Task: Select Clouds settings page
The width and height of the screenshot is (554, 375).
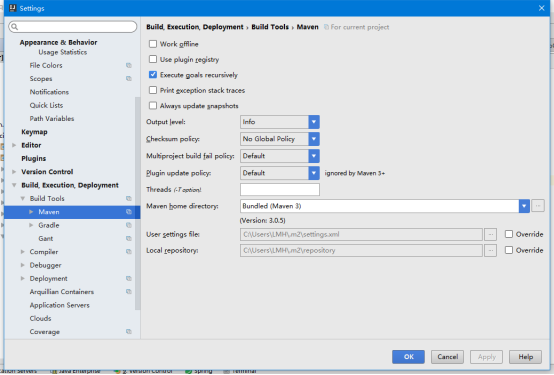Action: (40, 318)
